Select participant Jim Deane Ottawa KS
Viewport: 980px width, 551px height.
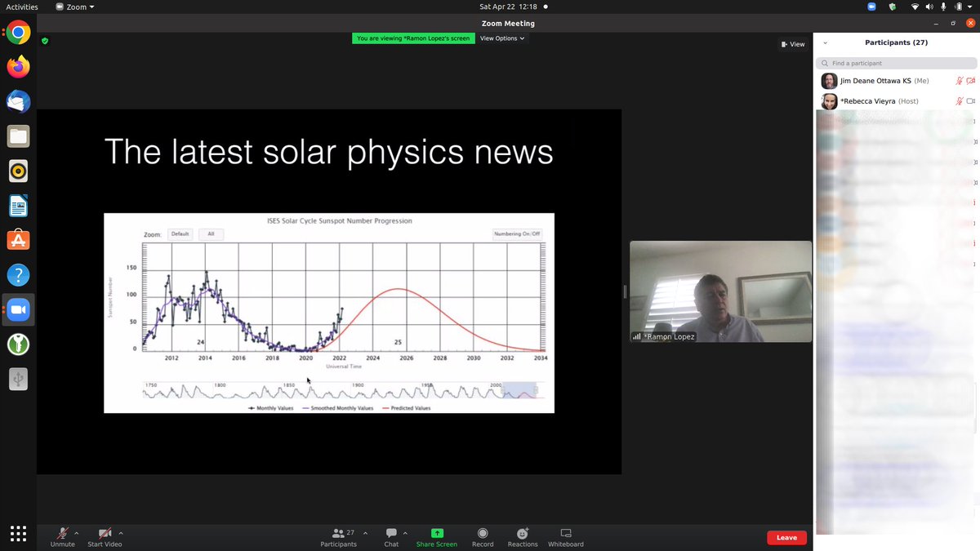pos(897,81)
